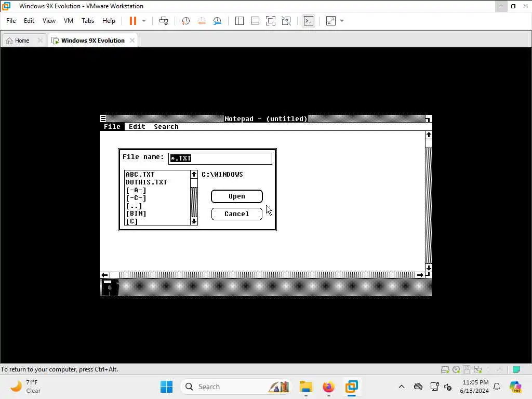Click Notepad vertical scroll down arrow
The image size is (532, 399).
point(429,268)
